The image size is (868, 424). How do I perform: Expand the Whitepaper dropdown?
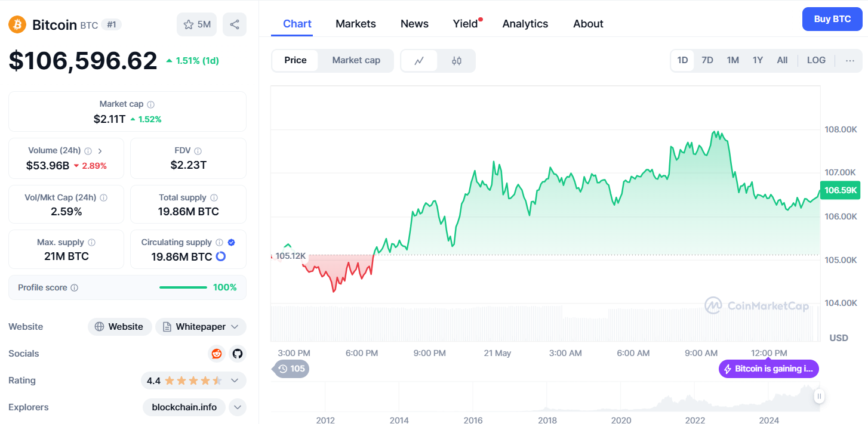(201, 327)
